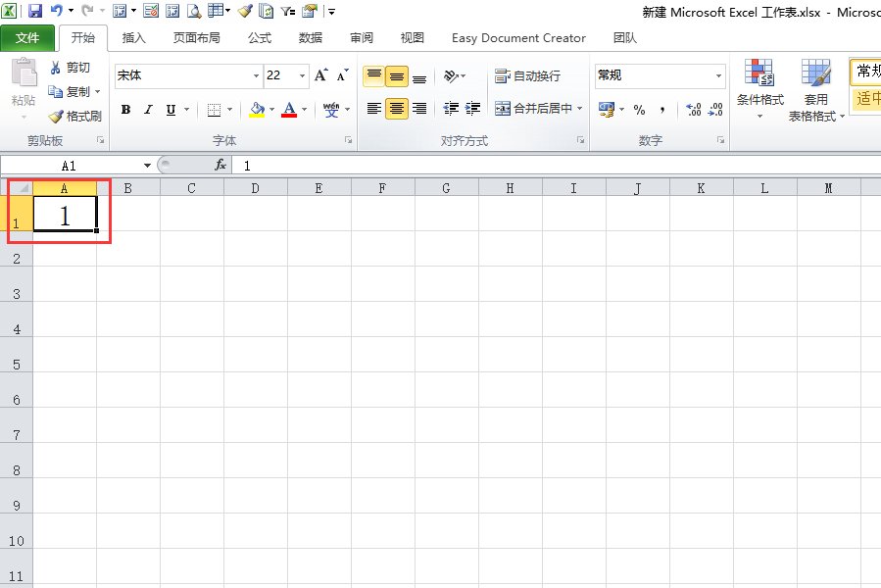Open the 公式 (Formulas) ribbon tab
Image resolution: width=881 pixels, height=588 pixels.
pos(259,38)
